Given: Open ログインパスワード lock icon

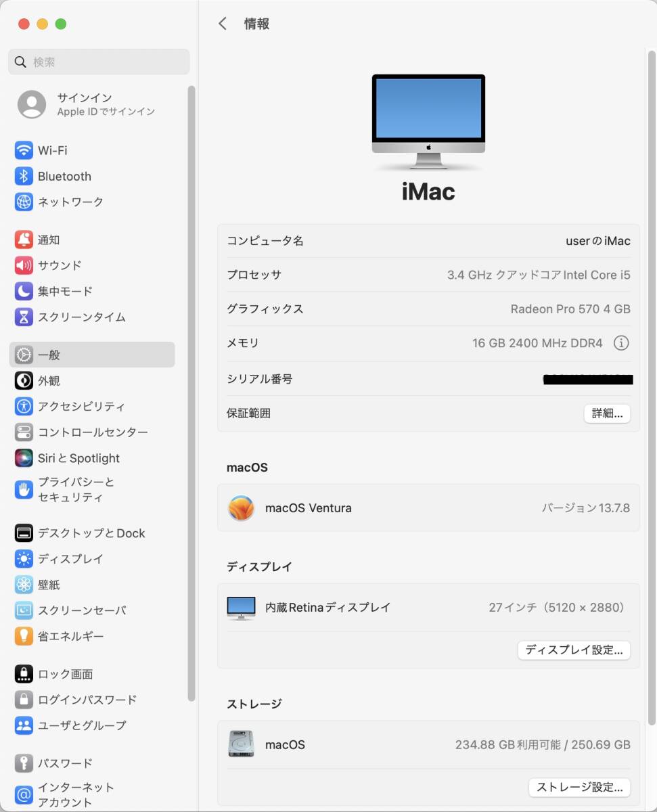Looking at the screenshot, I should pos(24,700).
